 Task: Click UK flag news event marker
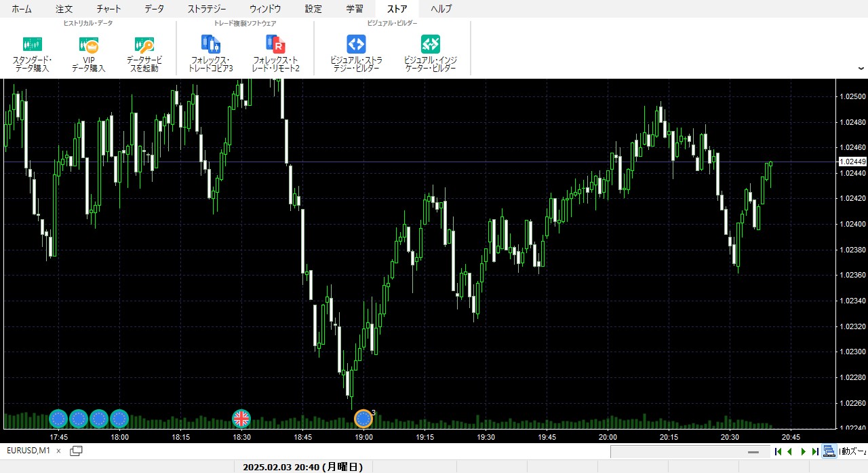pyautogui.click(x=241, y=419)
